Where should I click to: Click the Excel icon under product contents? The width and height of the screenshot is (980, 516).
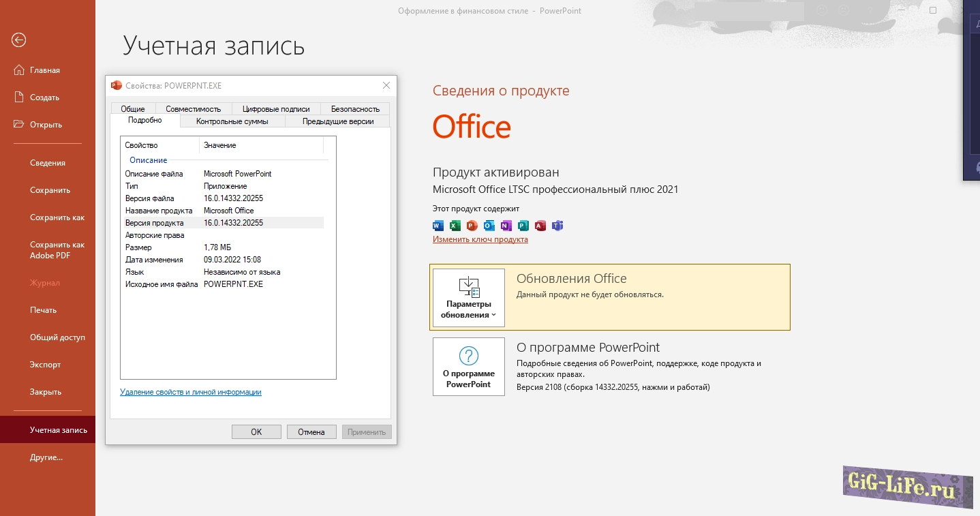point(455,226)
